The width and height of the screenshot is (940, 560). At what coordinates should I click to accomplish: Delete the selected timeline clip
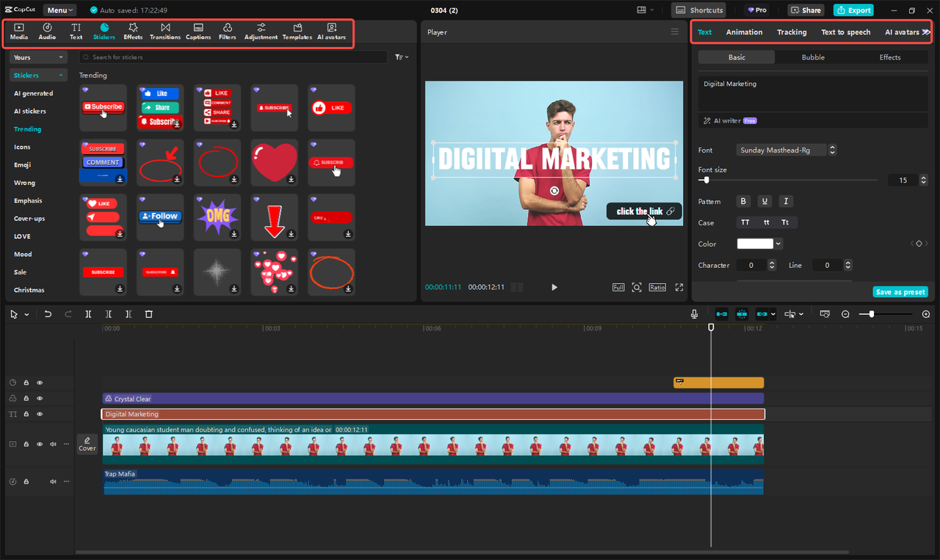[148, 314]
